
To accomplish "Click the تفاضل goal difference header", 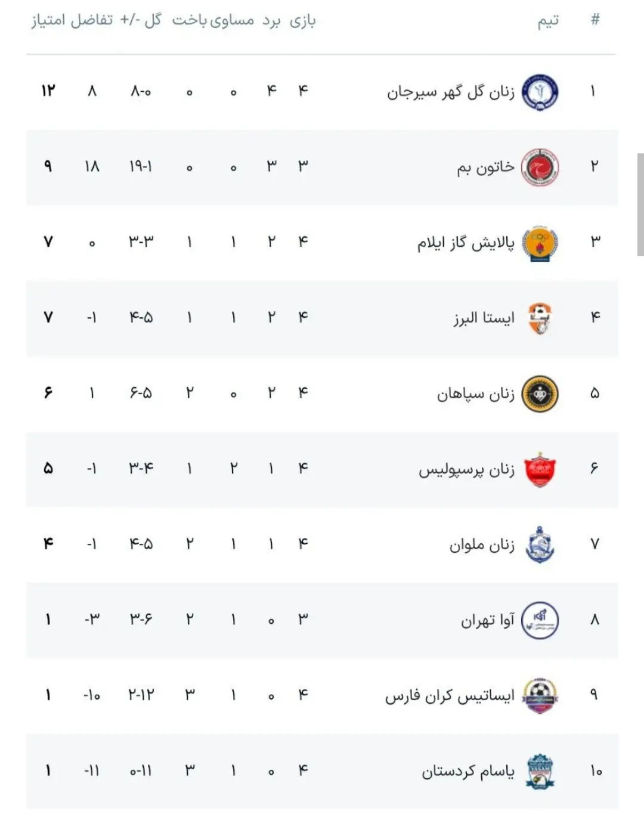I will [x=91, y=20].
